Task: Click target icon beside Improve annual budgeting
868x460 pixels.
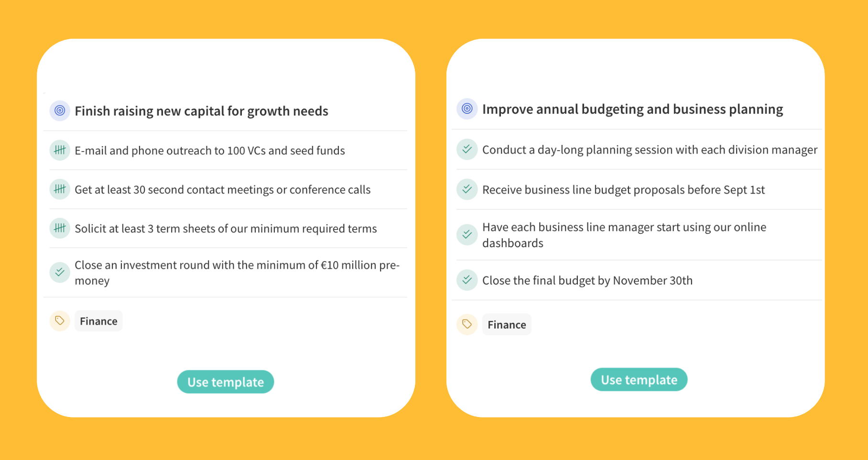Action: [x=467, y=109]
